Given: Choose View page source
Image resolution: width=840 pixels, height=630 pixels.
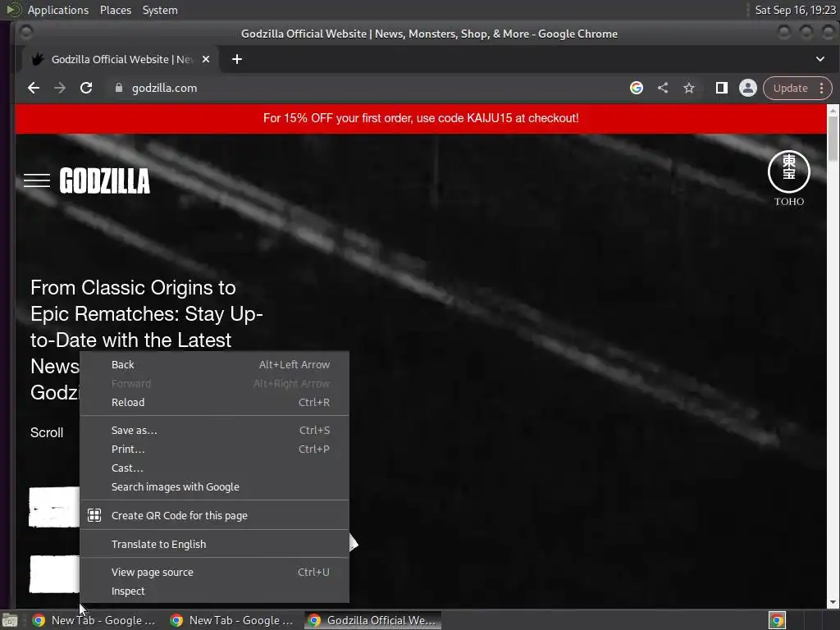Looking at the screenshot, I should 214,572.
